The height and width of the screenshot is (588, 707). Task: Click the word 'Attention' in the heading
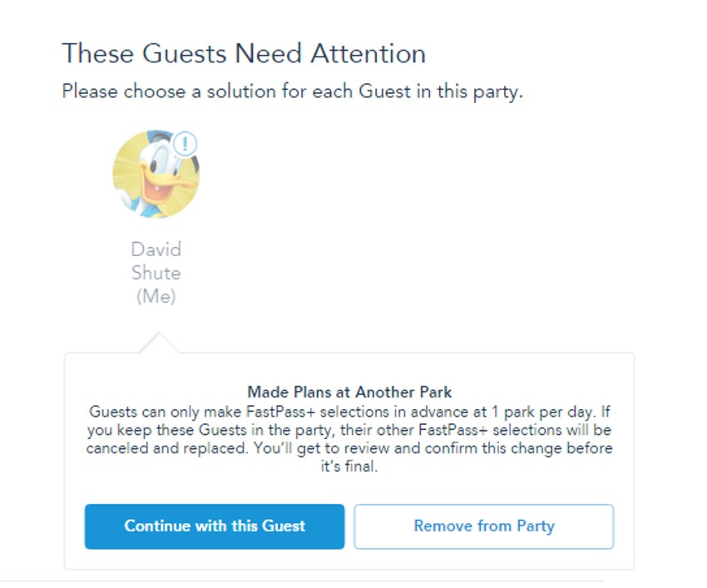(368, 53)
